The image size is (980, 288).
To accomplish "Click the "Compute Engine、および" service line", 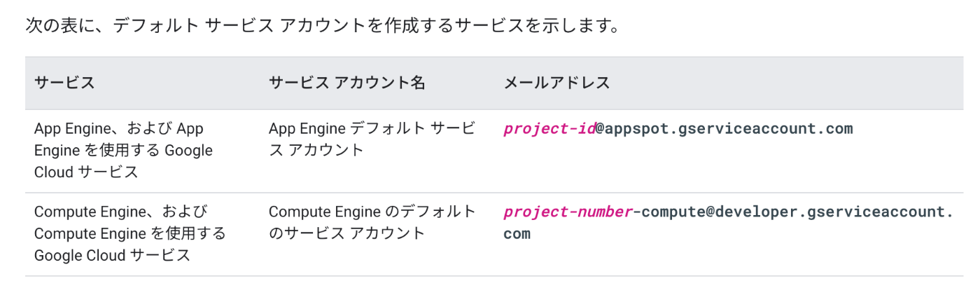I will [120, 212].
